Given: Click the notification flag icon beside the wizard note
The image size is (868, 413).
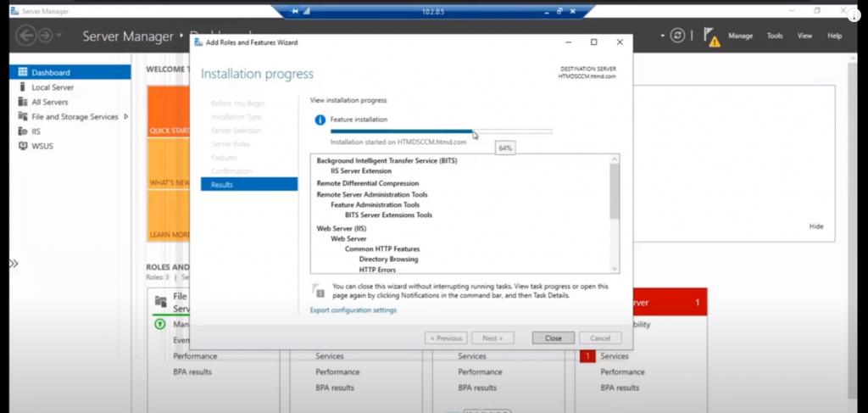Looking at the screenshot, I should 319,290.
